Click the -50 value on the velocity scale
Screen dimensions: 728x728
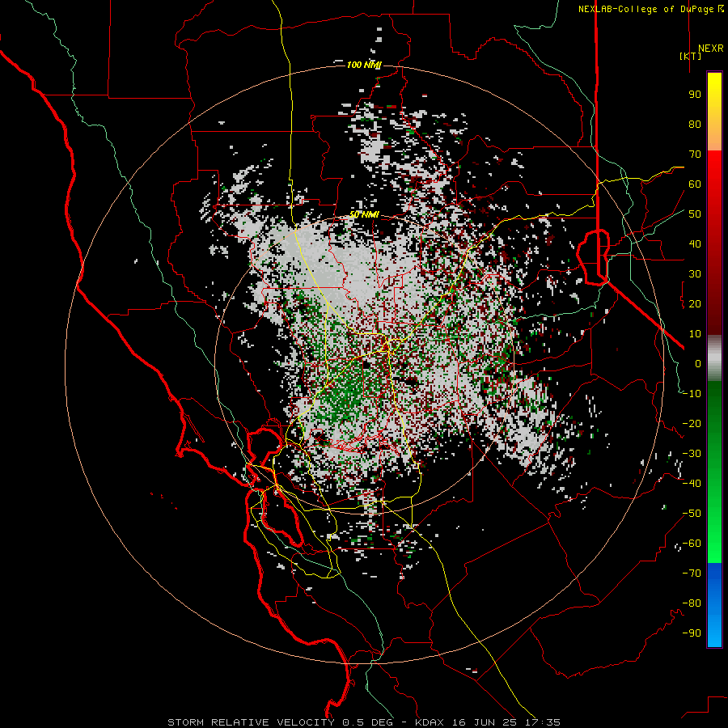tap(692, 514)
